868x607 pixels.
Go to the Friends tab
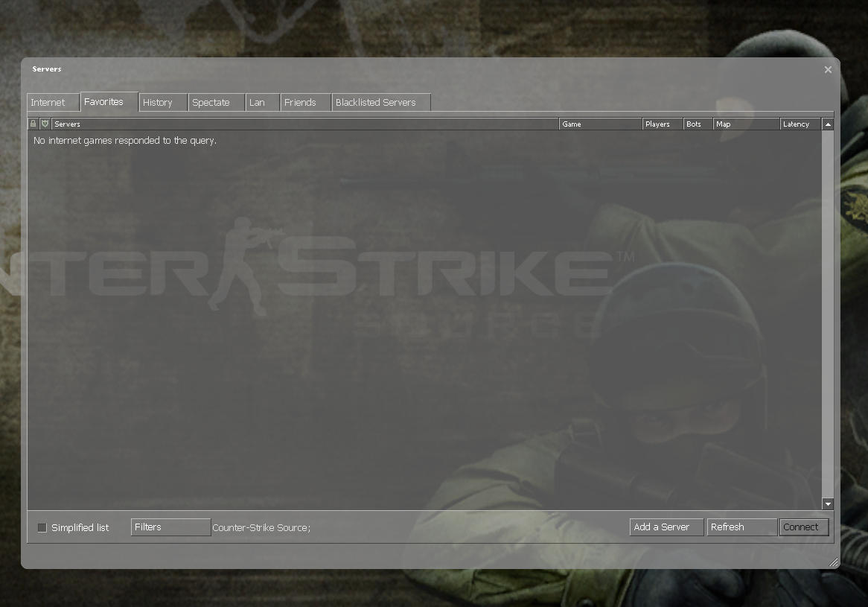point(305,103)
